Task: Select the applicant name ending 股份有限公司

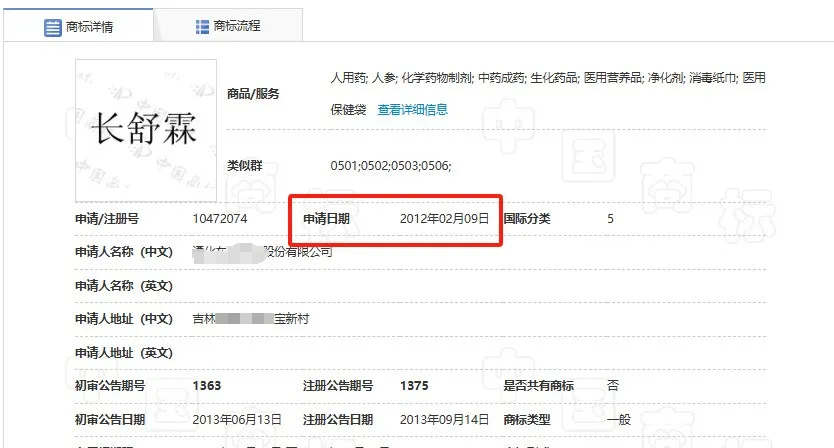Action: pos(263,252)
